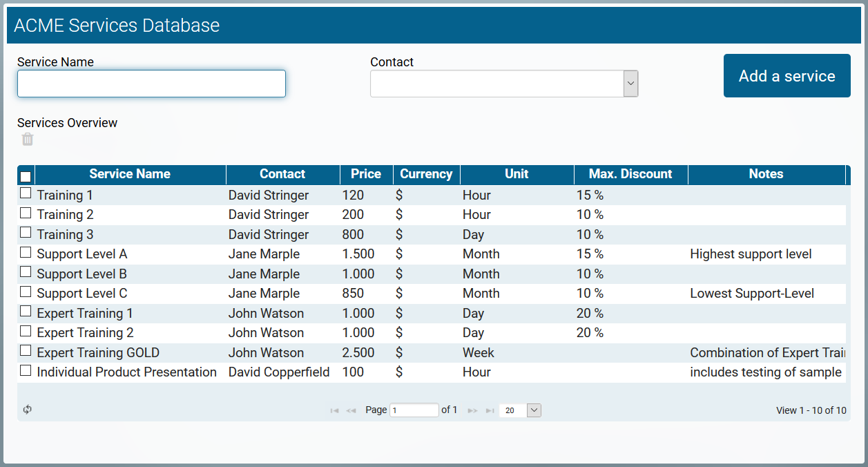Sort by the Max. Discount column header
868x467 pixels.
pyautogui.click(x=630, y=174)
